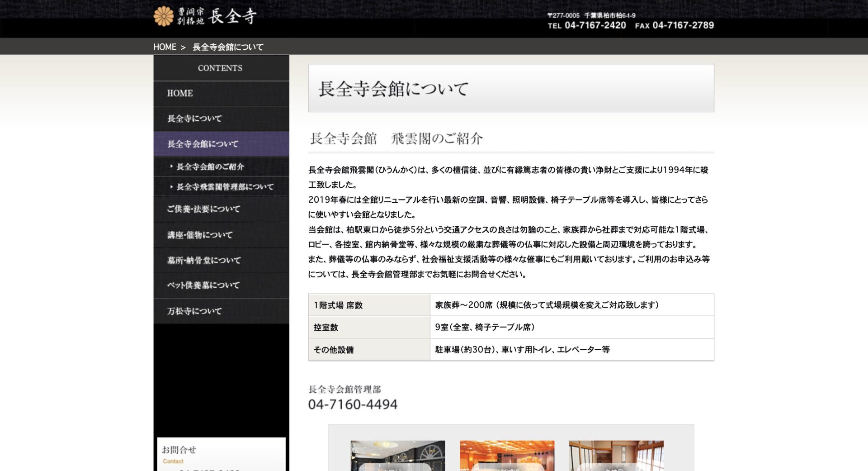Viewport: 868px width, 471px height.
Task: Select 講座・催物について menu item
Action: (222, 235)
